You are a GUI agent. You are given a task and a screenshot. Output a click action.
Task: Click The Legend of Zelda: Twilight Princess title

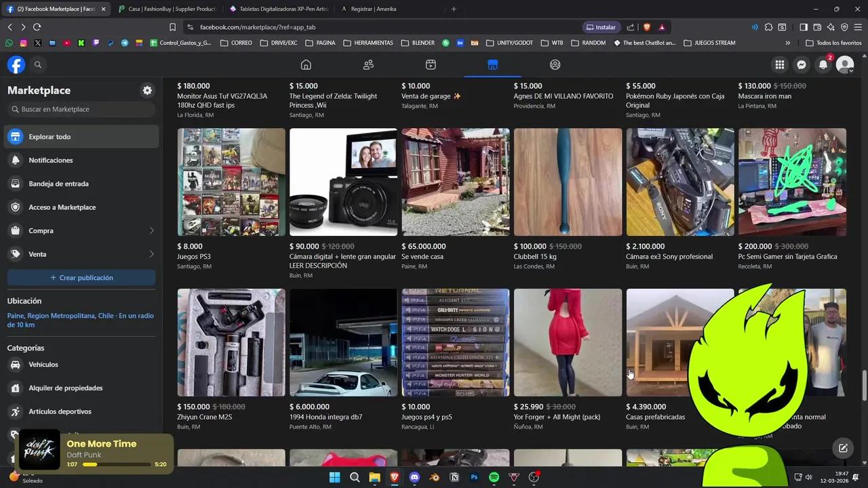(x=333, y=100)
